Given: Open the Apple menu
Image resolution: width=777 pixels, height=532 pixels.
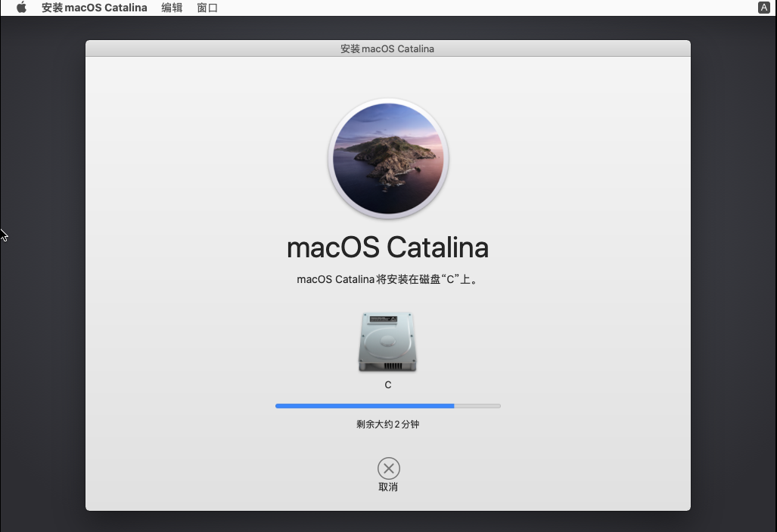Looking at the screenshot, I should click(21, 8).
